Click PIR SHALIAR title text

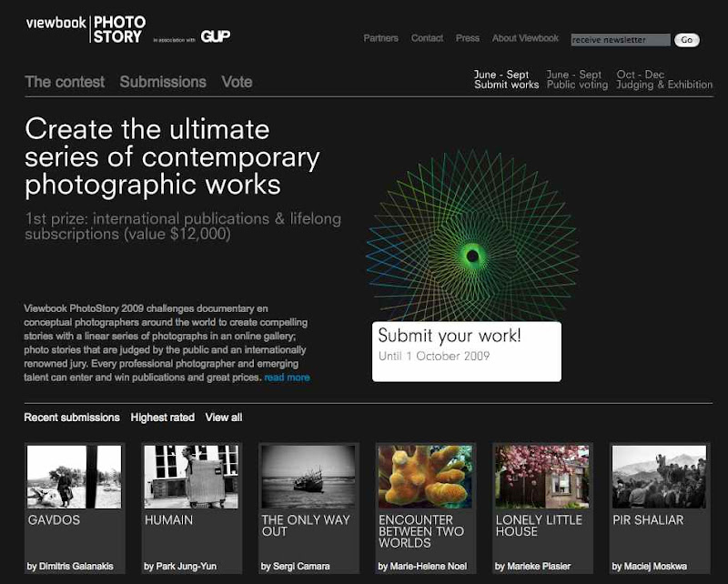click(648, 520)
